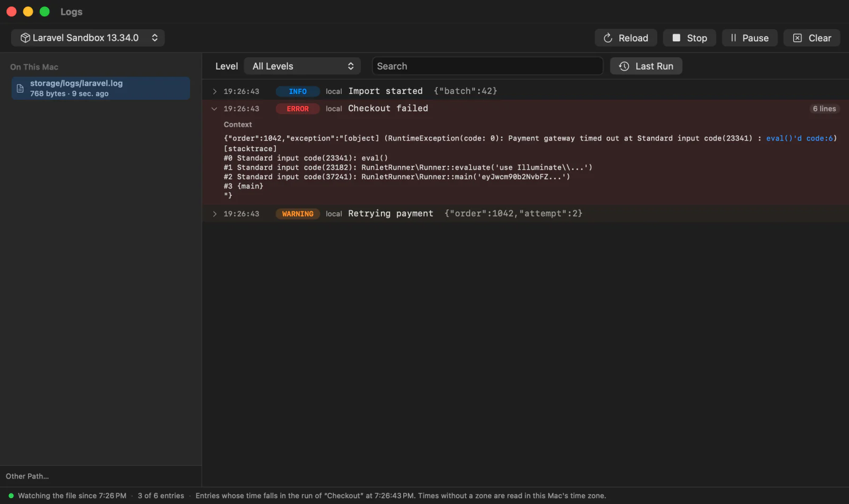Click the [stacktrace] line
Viewport: 849px width, 504px height.
click(250, 149)
